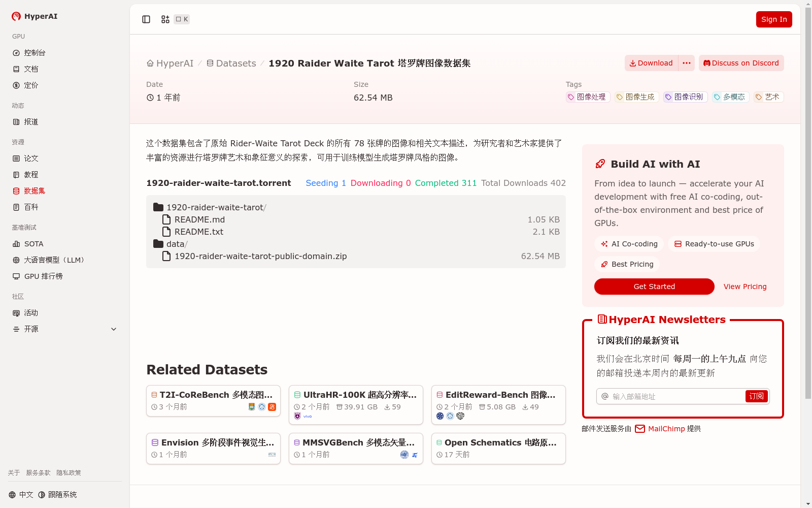Click the Seeding 1 status
The height and width of the screenshot is (508, 812).
pos(326,183)
